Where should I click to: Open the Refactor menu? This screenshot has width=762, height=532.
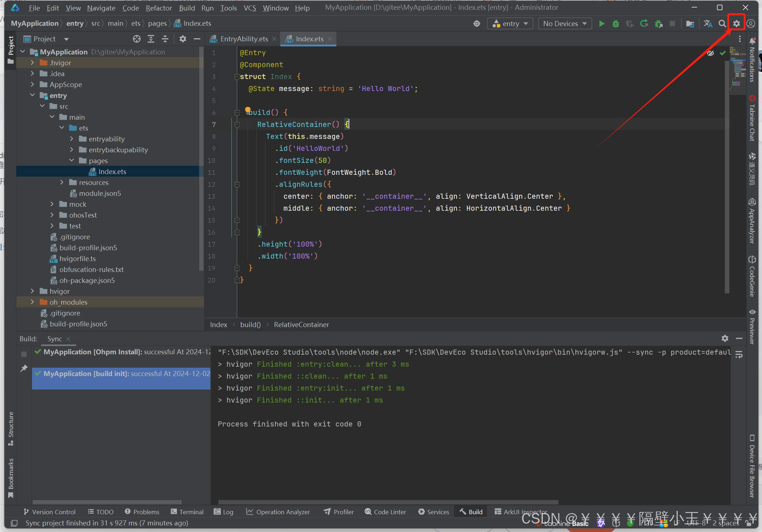159,8
